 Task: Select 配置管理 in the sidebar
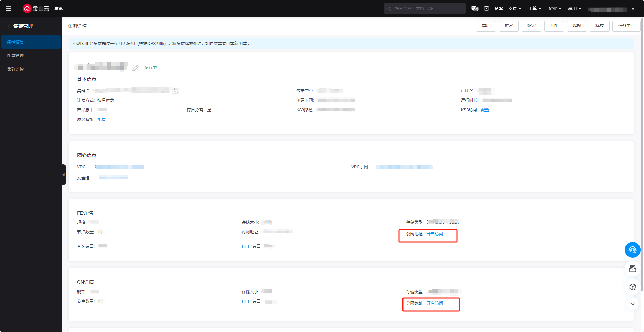click(x=15, y=56)
